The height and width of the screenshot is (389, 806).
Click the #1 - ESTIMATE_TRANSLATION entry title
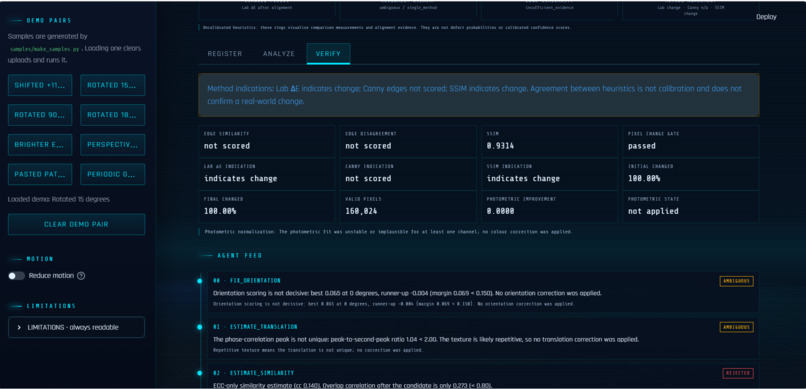click(x=255, y=327)
